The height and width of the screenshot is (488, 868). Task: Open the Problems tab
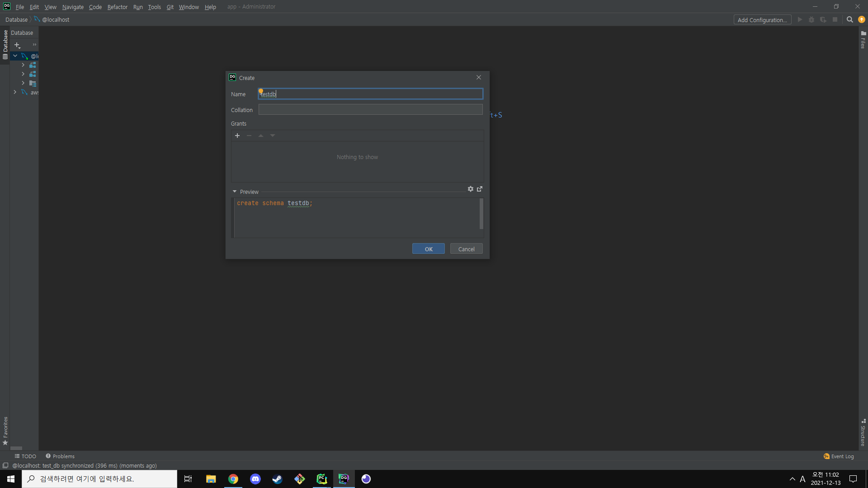(x=60, y=456)
